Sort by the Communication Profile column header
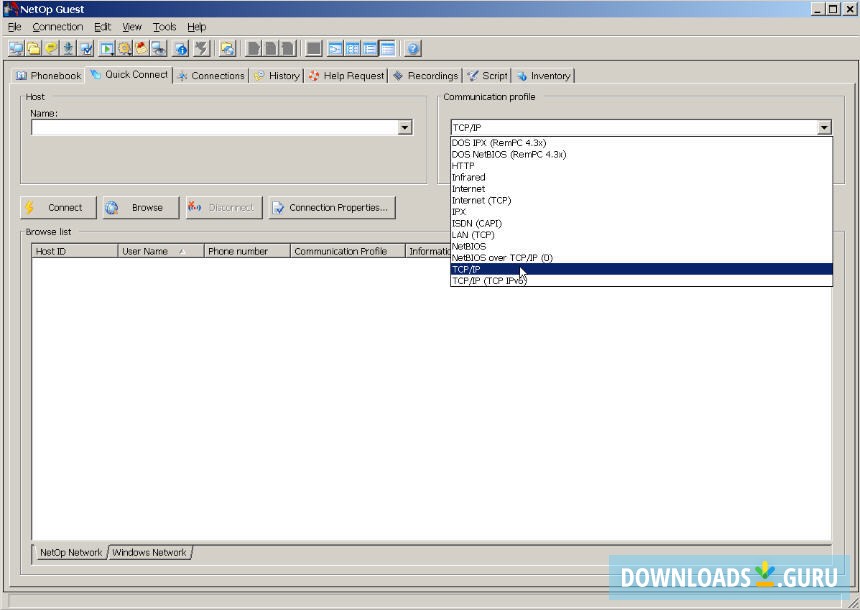This screenshot has width=860, height=610. [x=347, y=251]
